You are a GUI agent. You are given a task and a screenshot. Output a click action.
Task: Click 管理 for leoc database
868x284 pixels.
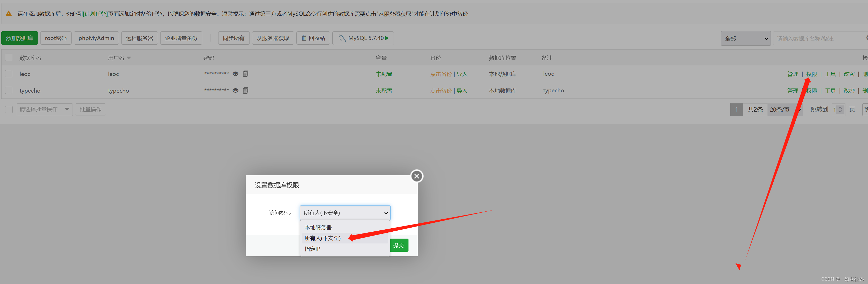[793, 74]
